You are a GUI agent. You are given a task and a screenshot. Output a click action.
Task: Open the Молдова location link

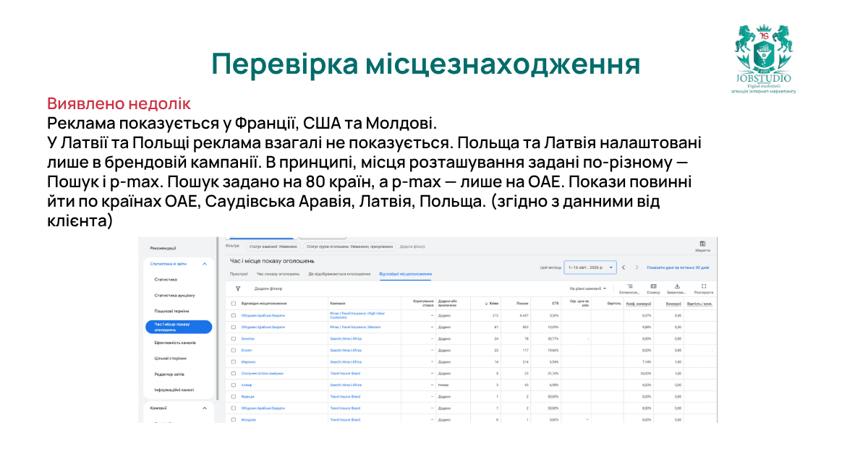pyautogui.click(x=248, y=419)
